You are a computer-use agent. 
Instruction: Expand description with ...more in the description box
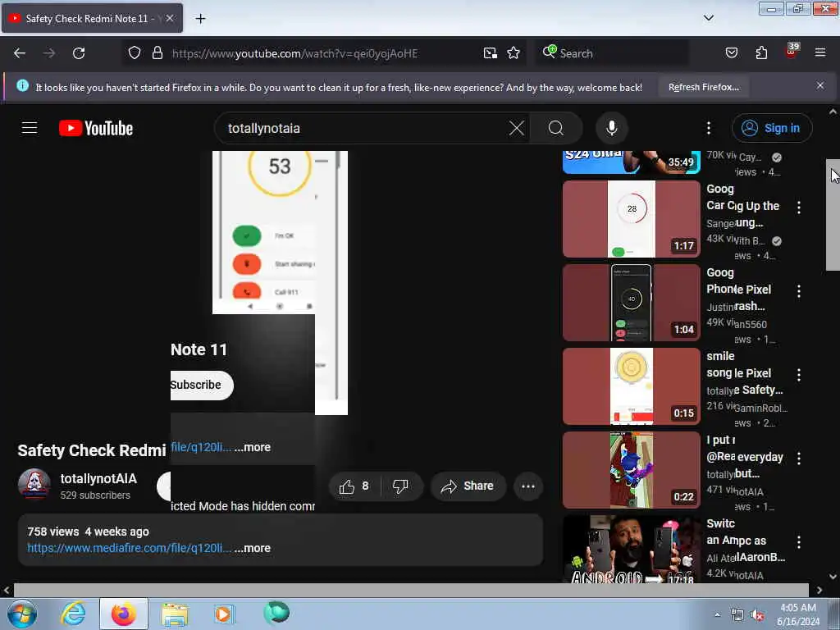[x=253, y=548]
